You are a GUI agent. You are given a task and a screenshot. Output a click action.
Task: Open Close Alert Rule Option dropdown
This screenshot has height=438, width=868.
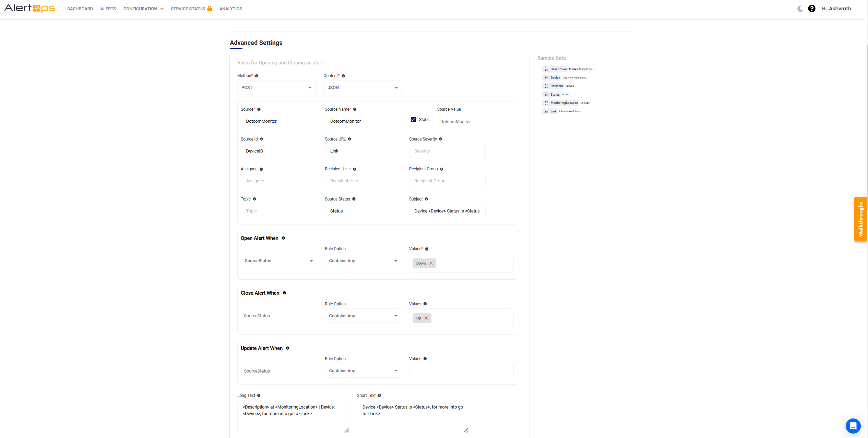click(363, 316)
